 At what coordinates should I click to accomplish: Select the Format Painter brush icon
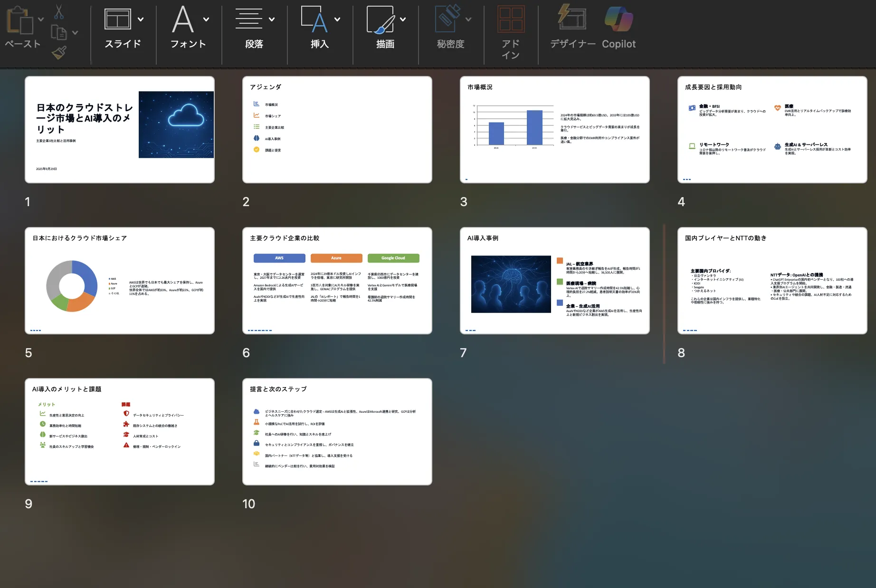(x=59, y=53)
